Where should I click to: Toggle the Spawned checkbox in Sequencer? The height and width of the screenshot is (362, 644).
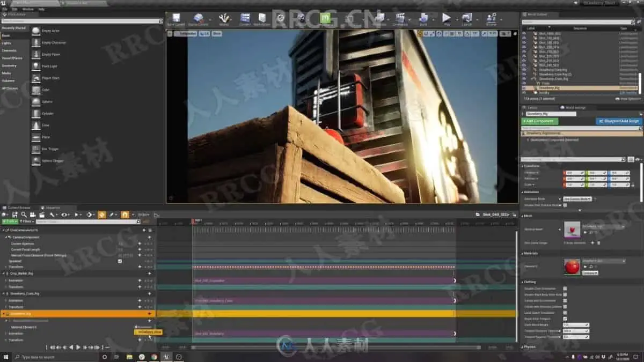[120, 261]
